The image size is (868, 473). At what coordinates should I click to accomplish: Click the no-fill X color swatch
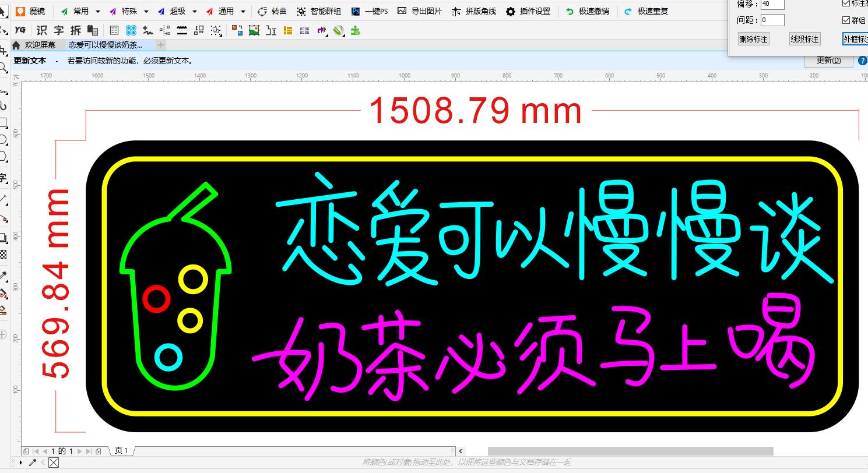pos(54,463)
